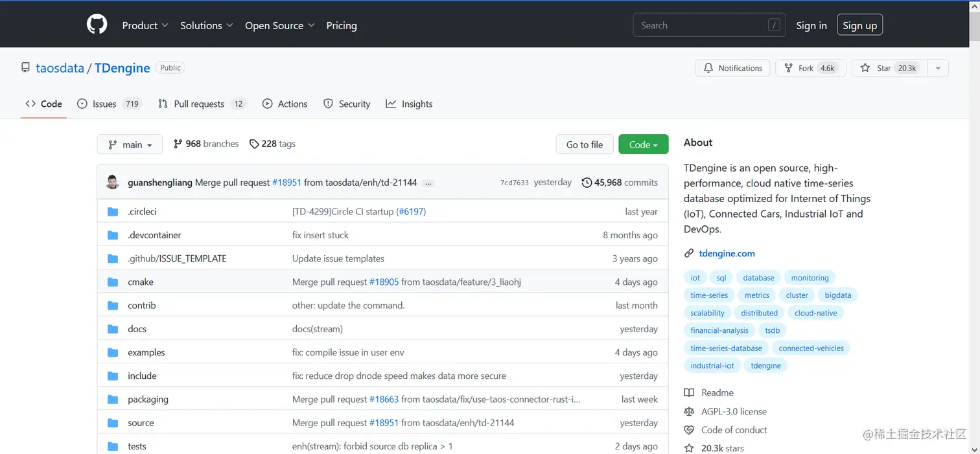The height and width of the screenshot is (454, 980).
Task: Click the link icon beside tdengine.com
Action: point(689,253)
